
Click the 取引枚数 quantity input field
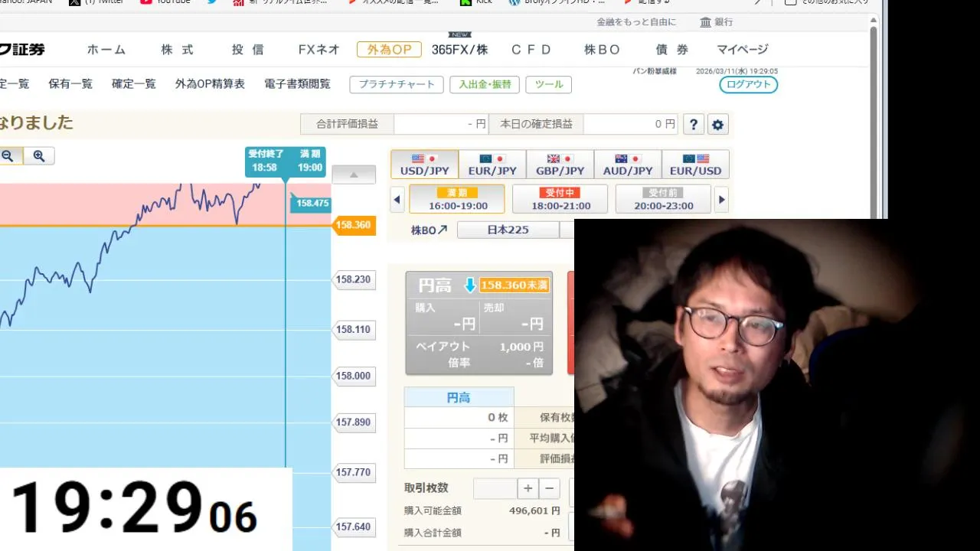(495, 488)
